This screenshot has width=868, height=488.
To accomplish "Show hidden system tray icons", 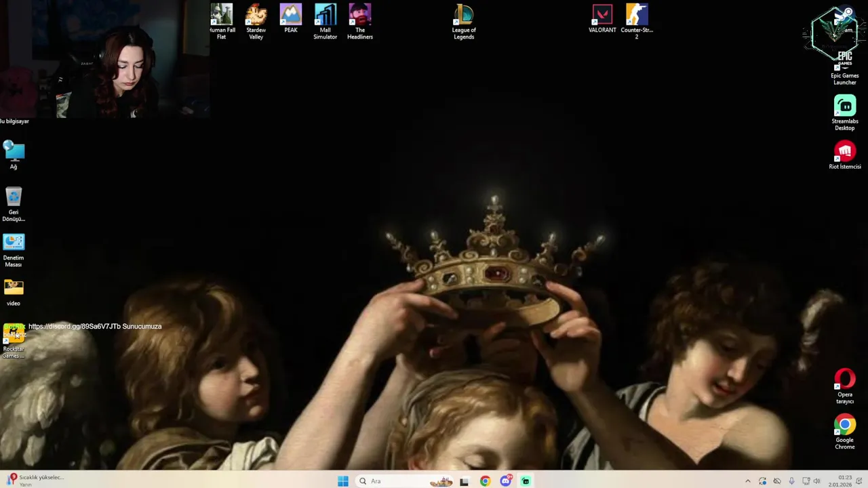I will (748, 481).
